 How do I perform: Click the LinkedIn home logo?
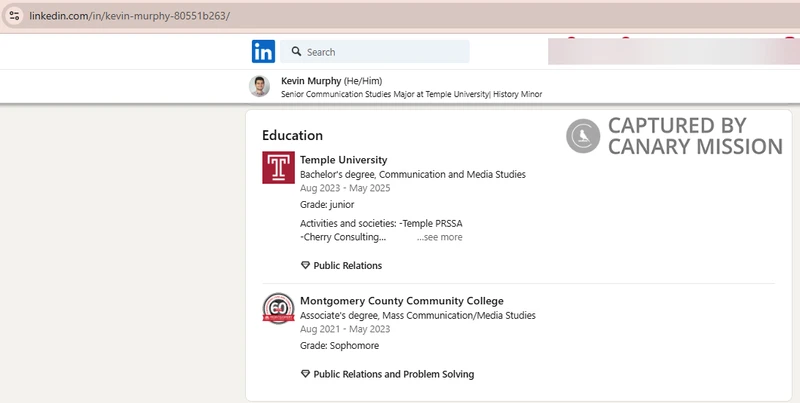(x=263, y=52)
